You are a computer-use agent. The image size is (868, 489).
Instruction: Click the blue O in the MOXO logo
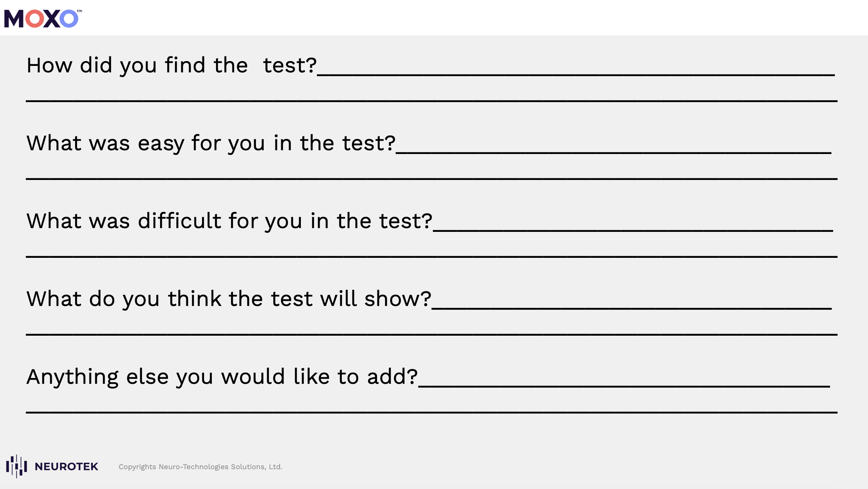click(69, 18)
